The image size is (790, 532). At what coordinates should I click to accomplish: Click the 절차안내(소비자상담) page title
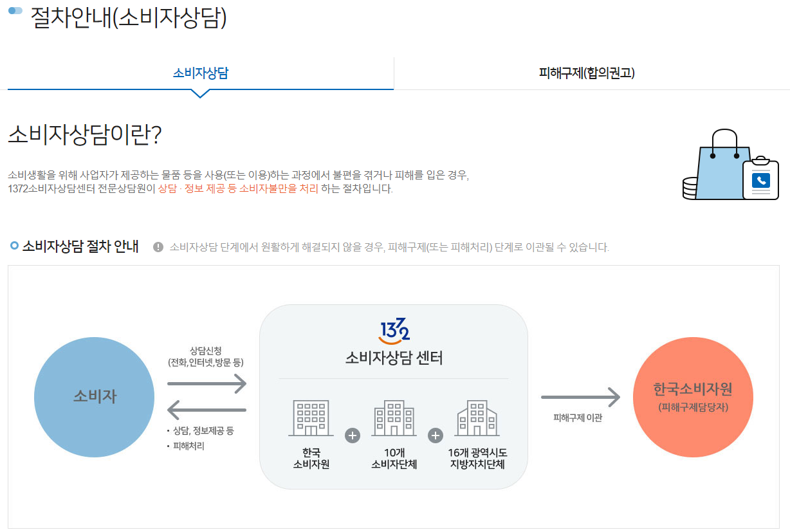(x=129, y=17)
